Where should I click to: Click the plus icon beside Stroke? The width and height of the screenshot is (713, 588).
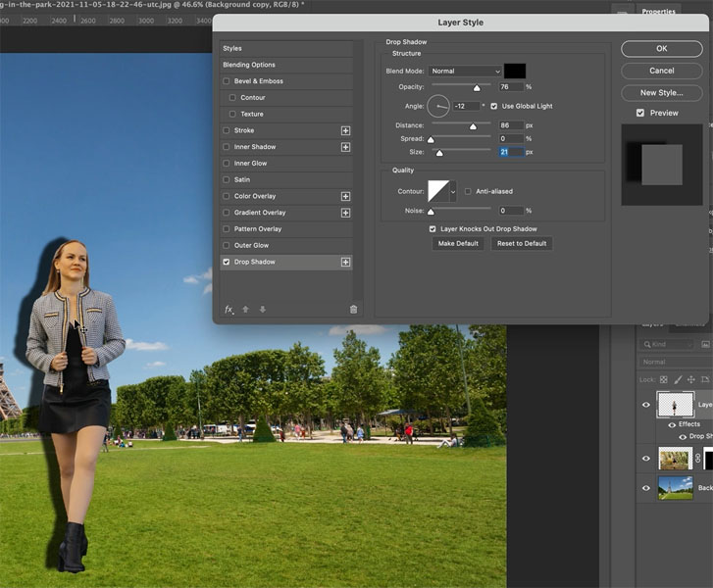tap(345, 130)
